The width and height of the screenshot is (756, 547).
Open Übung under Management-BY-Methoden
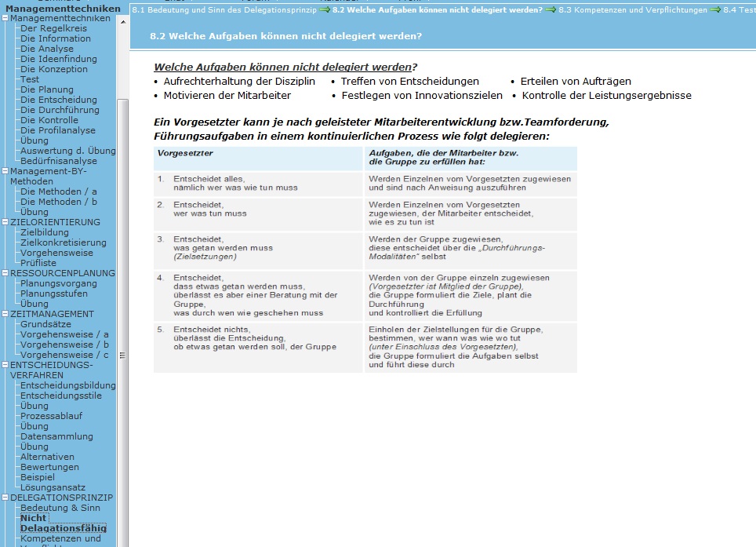(x=35, y=212)
